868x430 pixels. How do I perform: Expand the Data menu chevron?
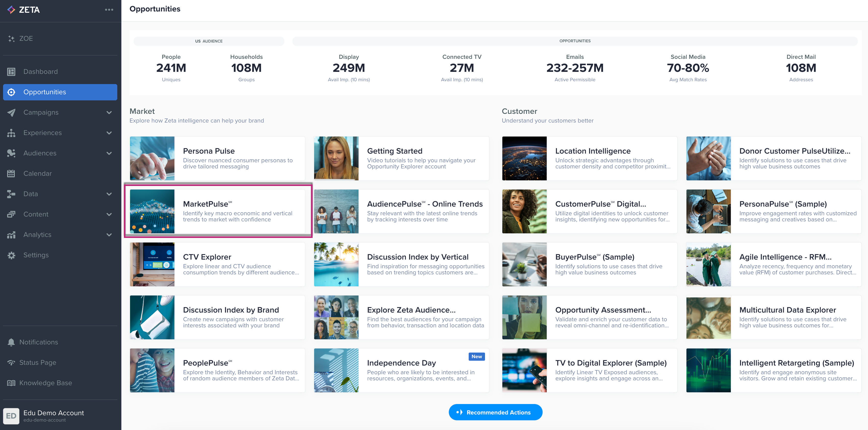(x=109, y=194)
